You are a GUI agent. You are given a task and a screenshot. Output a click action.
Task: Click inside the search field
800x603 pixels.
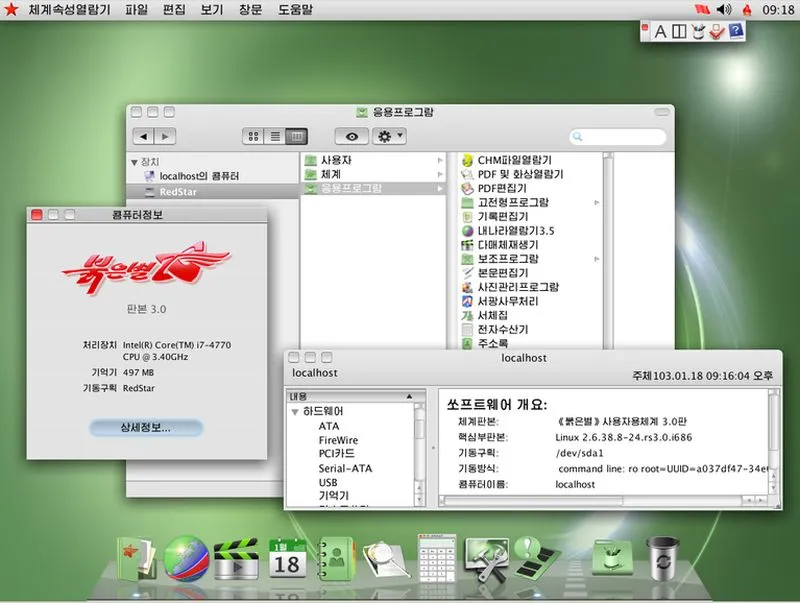620,134
